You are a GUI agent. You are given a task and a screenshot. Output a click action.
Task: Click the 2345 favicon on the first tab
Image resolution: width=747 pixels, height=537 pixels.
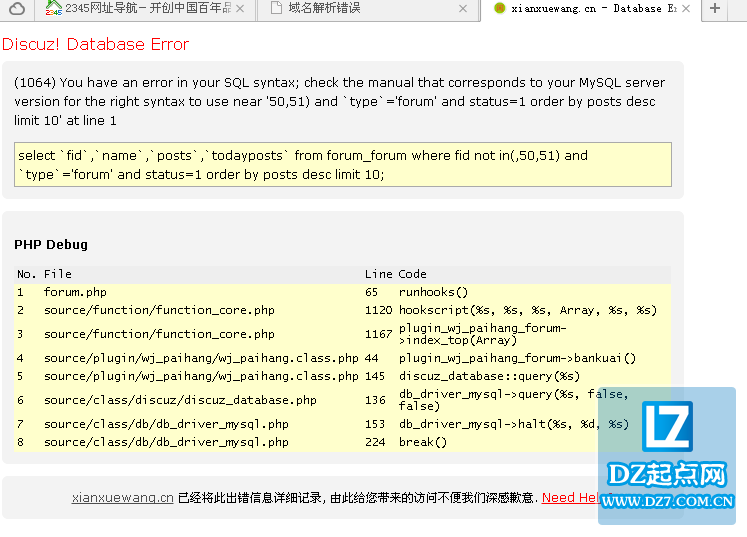(x=54, y=8)
